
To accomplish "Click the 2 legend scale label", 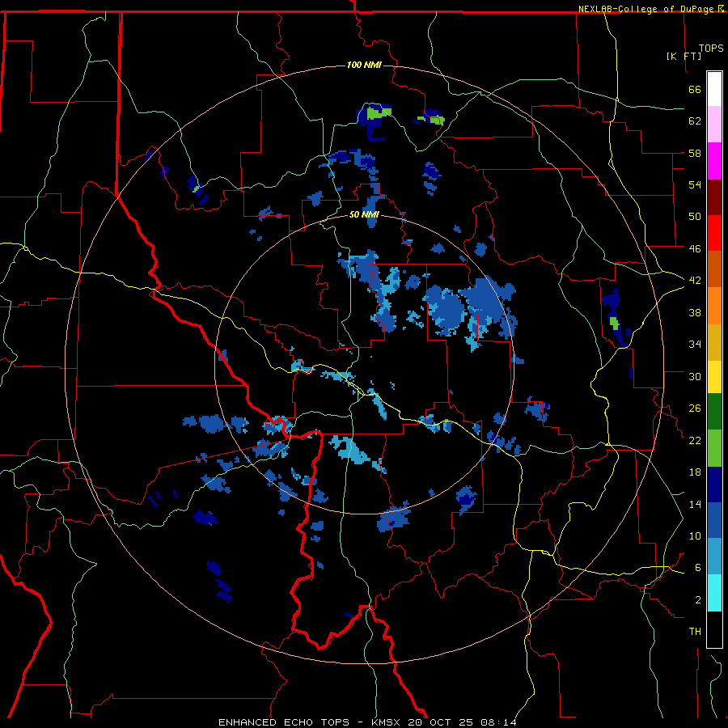I will (x=698, y=600).
